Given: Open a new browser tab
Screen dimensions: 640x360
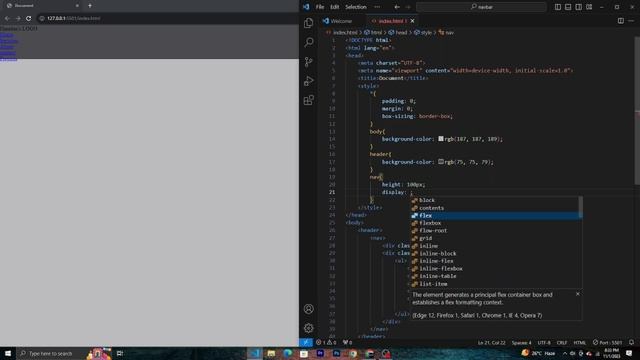Looking at the screenshot, I should [90, 6].
